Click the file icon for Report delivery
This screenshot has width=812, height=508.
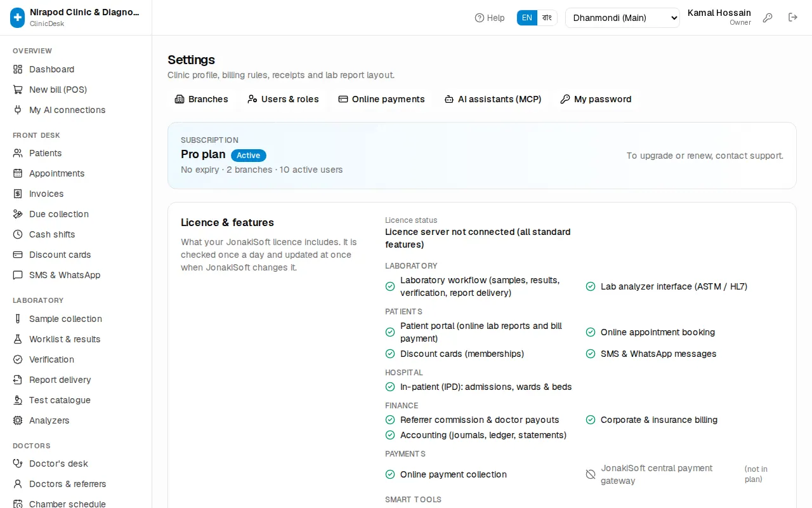pyautogui.click(x=18, y=380)
